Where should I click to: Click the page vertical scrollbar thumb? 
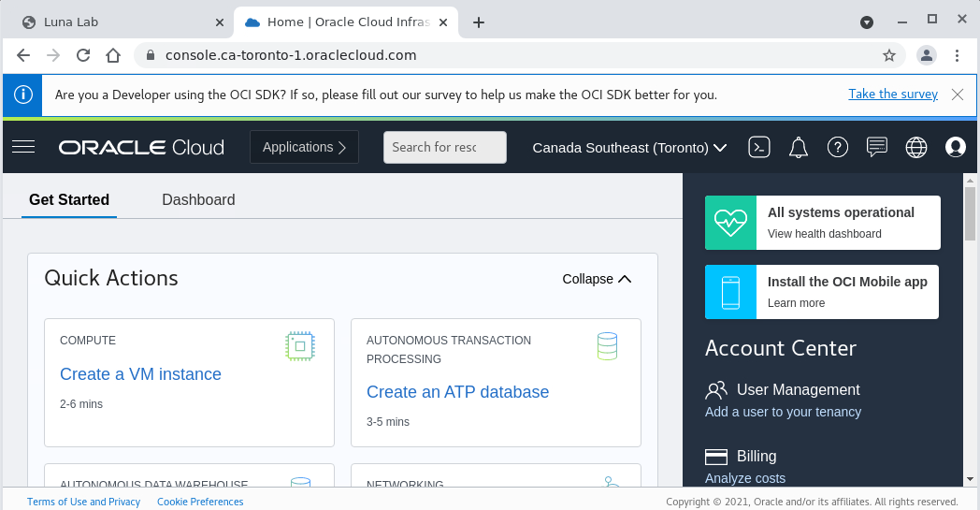pos(970,214)
